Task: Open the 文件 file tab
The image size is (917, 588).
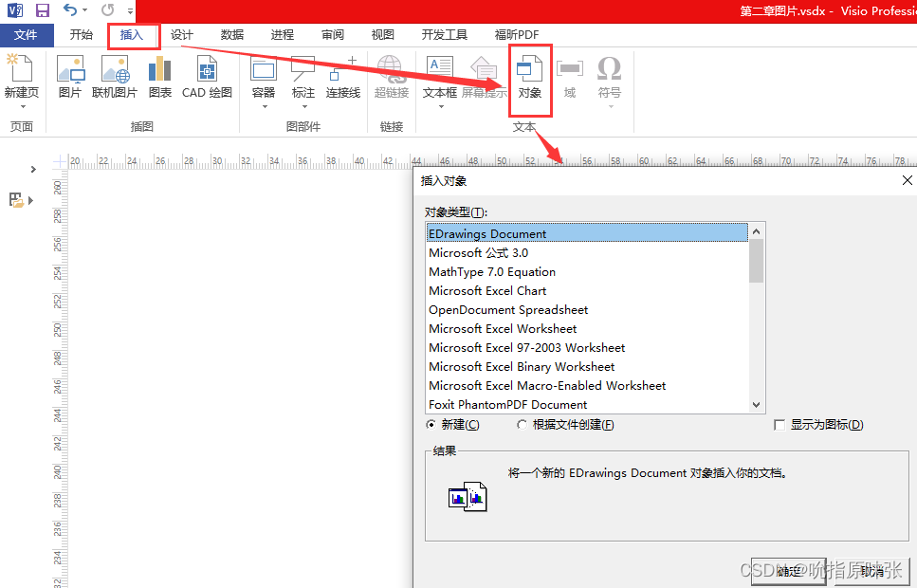Action: (x=26, y=35)
